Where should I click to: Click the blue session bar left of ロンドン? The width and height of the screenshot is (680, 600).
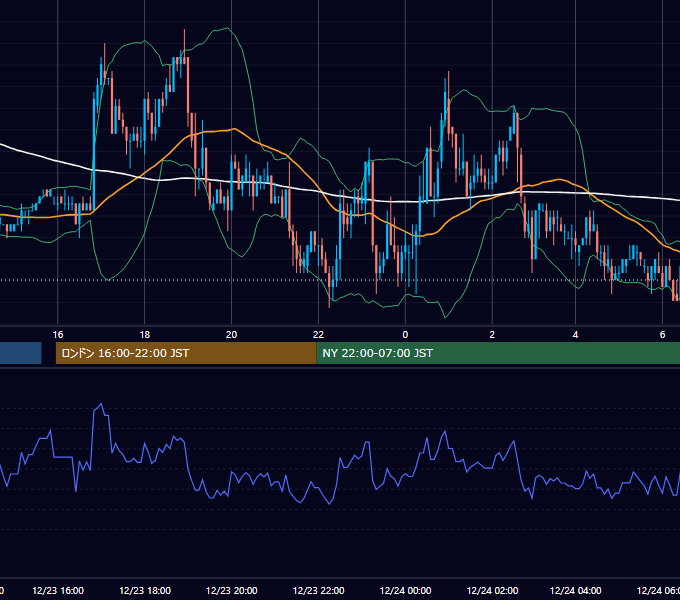[x=20, y=353]
